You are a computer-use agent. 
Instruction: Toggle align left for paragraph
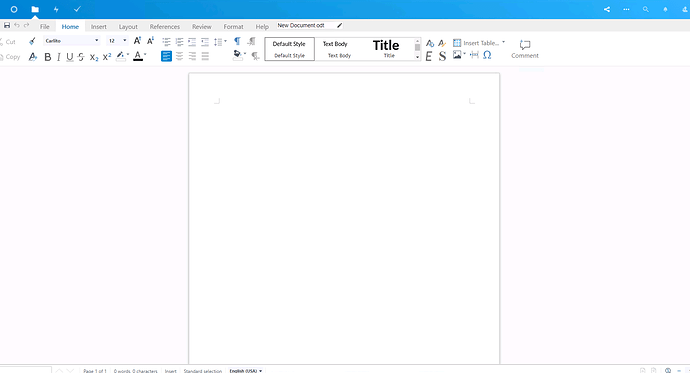[x=166, y=56]
